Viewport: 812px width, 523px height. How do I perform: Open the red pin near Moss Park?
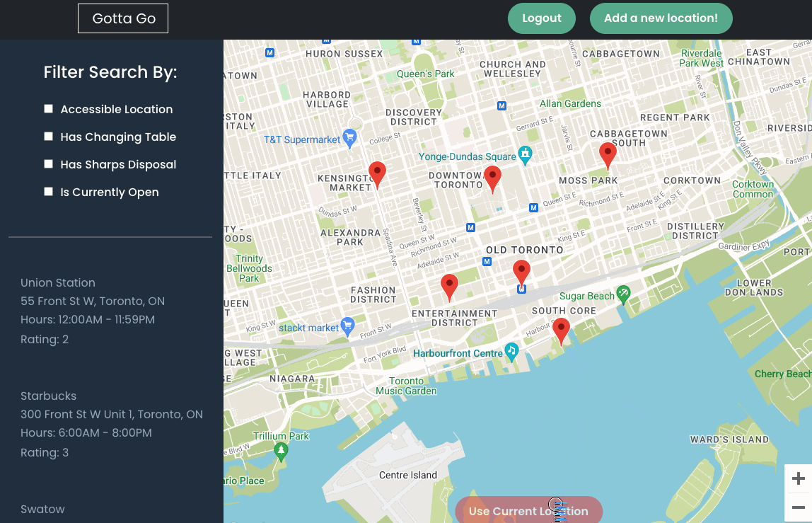point(608,156)
